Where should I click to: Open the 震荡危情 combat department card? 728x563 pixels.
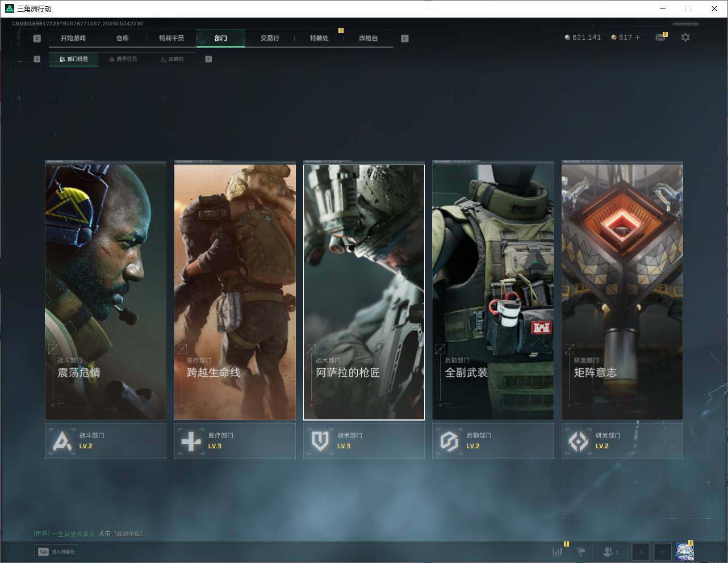106,292
